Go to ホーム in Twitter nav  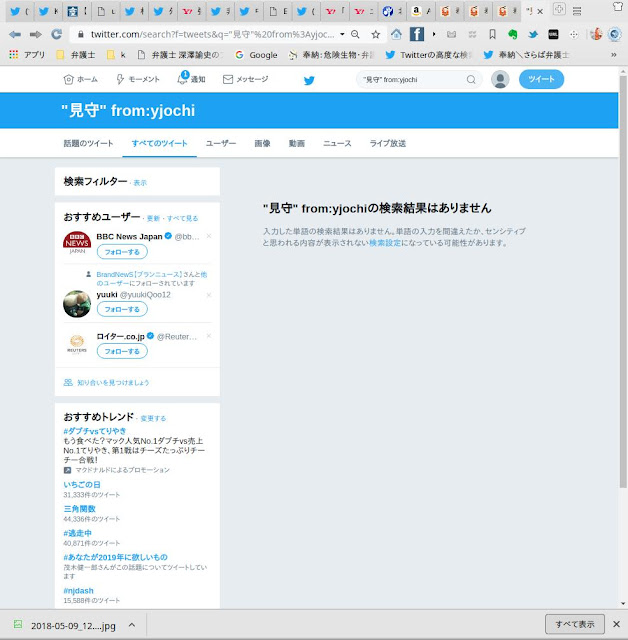pos(80,79)
